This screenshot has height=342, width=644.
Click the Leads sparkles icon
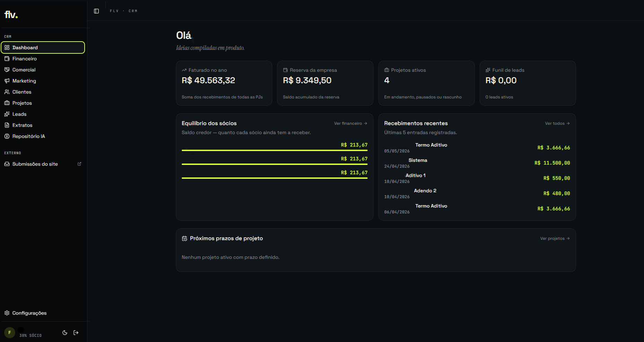click(7, 114)
